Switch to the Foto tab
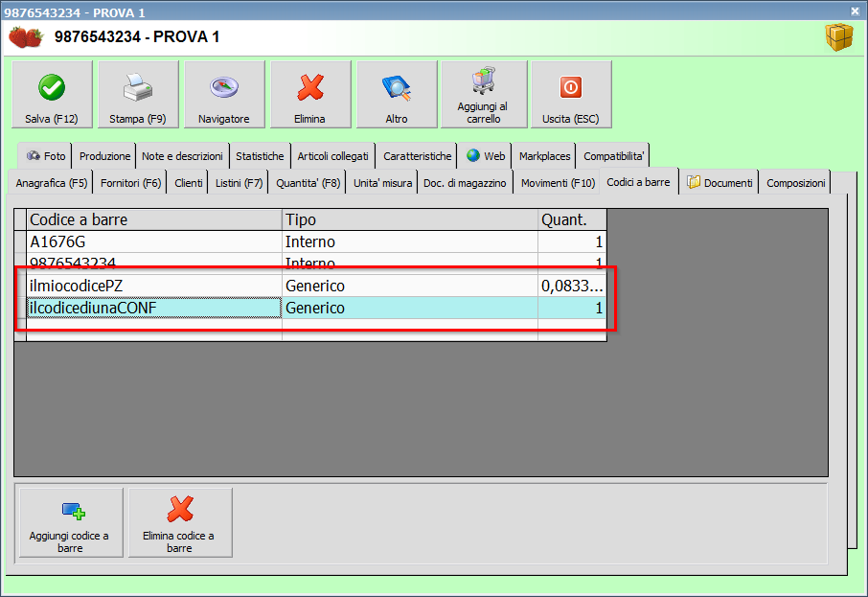868x597 pixels. point(45,156)
